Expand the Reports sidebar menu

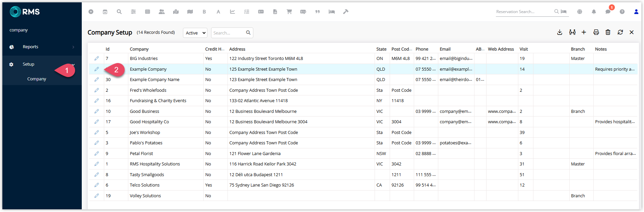pos(73,47)
